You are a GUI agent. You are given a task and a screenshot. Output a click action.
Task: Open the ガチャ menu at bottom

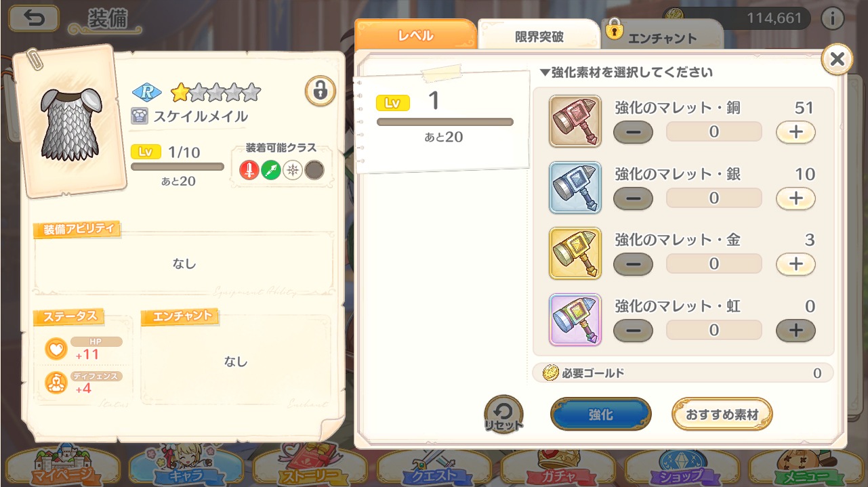(x=558, y=468)
